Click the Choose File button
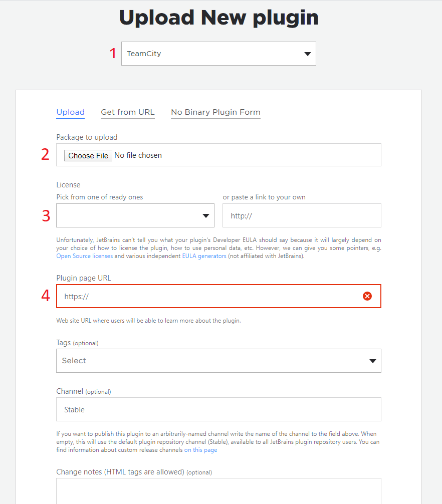Image resolution: width=442 pixels, height=504 pixels. tap(88, 156)
